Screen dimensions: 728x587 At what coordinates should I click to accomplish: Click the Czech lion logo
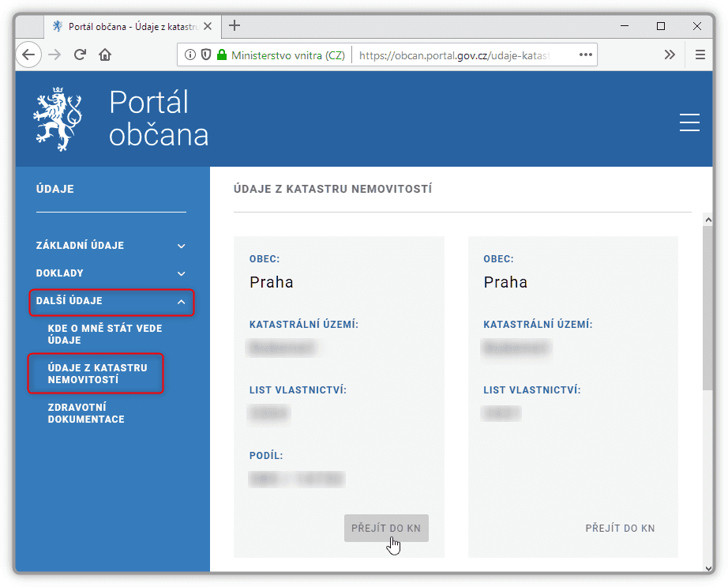[58, 119]
